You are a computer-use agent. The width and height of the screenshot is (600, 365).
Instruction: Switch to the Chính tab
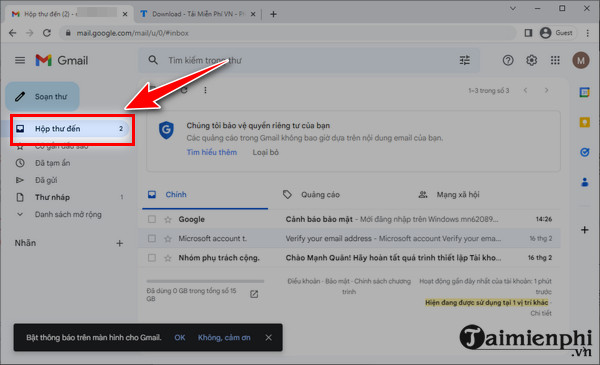pyautogui.click(x=205, y=195)
